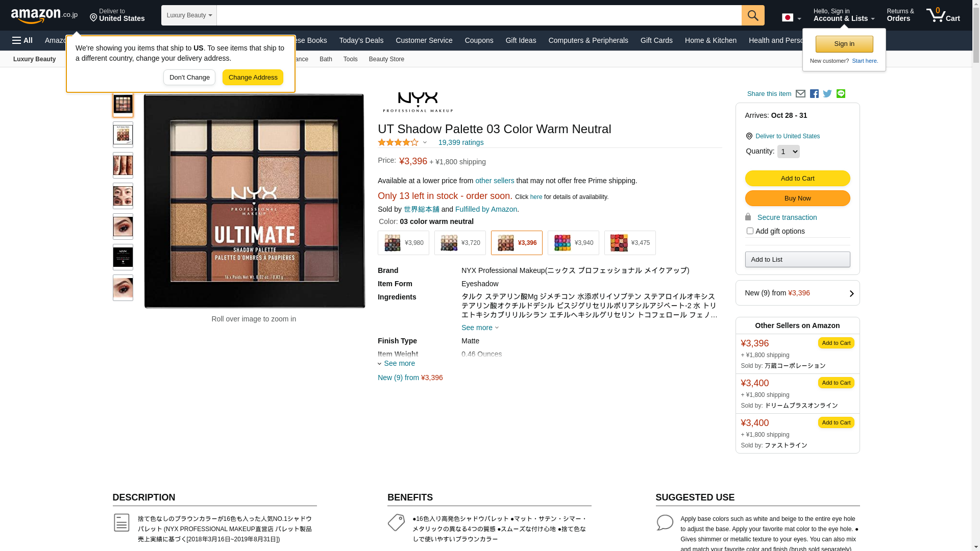Select the ¥3,940 bright color palette swatch
Viewport: 980px width, 551px height.
[x=573, y=243]
